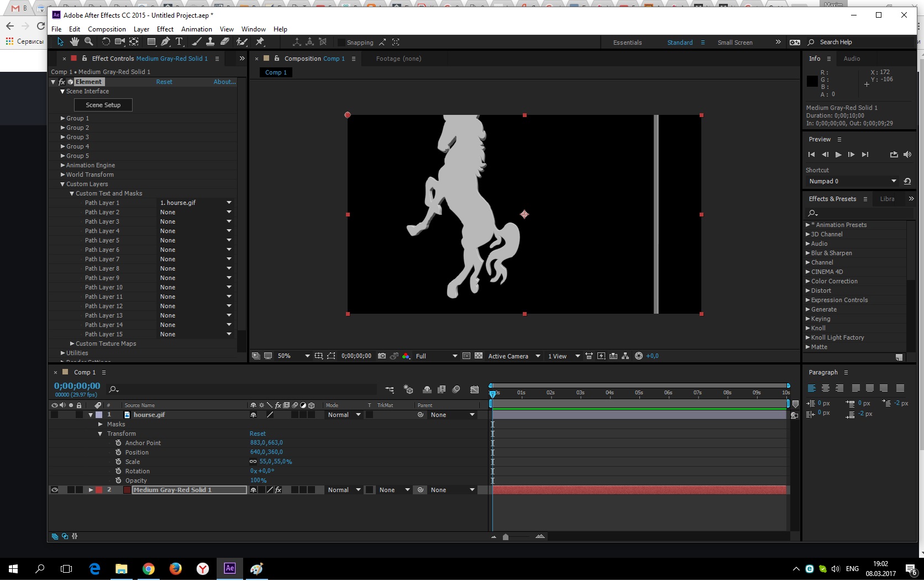This screenshot has height=581, width=924.
Task: Expand the Animation Engine section
Action: pos(63,165)
